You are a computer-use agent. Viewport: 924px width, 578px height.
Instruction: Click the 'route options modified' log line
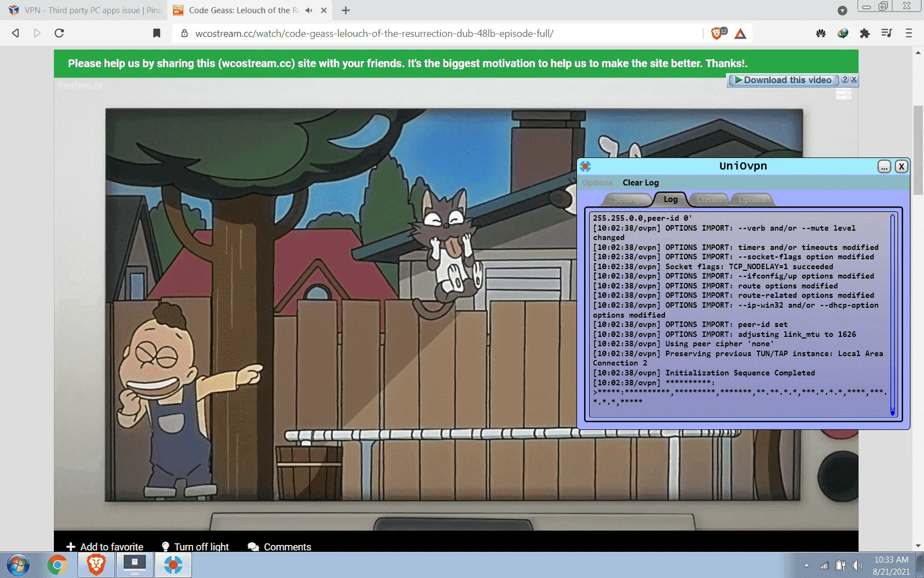715,286
